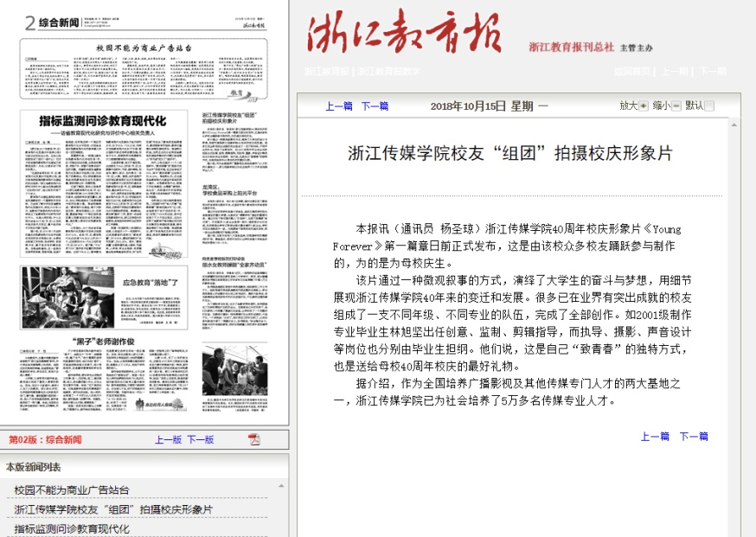Open list item 浙江传媒学院校友“组团”拍摄校庆形象片
This screenshot has height=537, width=756.
pos(113,509)
